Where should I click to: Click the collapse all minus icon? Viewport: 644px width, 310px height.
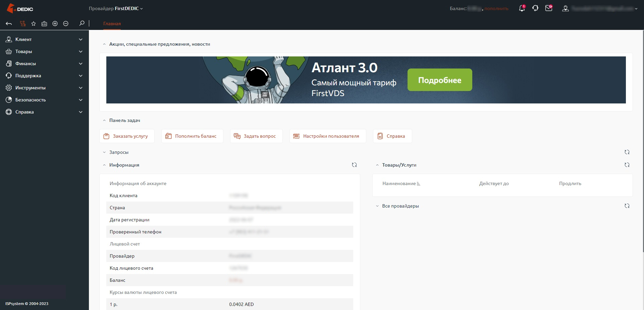pyautogui.click(x=66, y=24)
